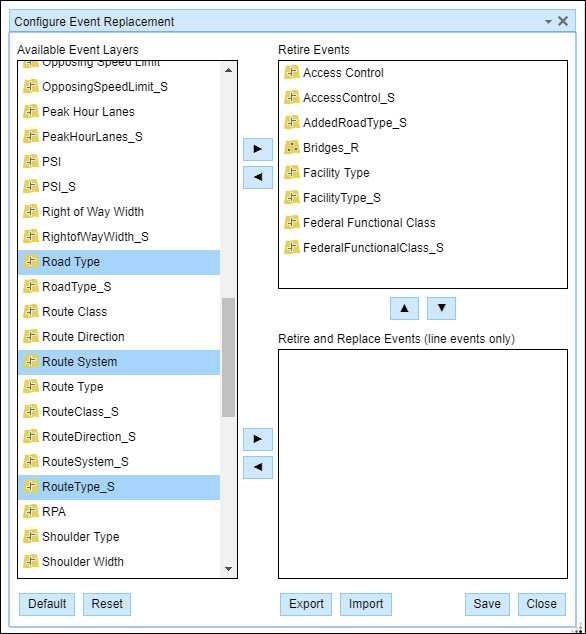Screen dimensions: 586x634
Task: Choose Federal Functional Class in Retire Events
Action: 423,223
